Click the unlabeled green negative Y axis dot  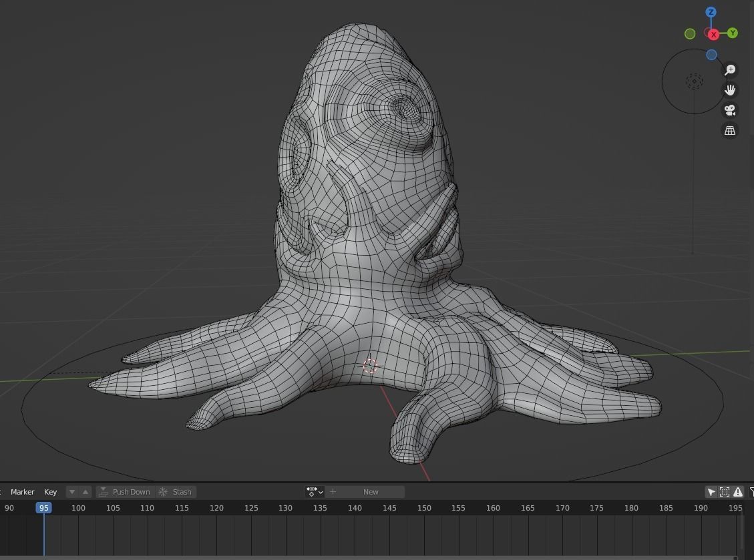(x=690, y=33)
